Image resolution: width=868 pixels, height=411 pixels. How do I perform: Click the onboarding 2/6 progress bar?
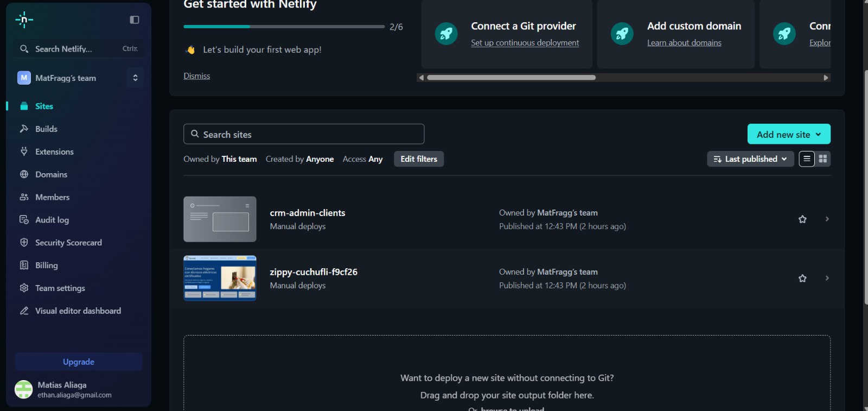(x=284, y=27)
